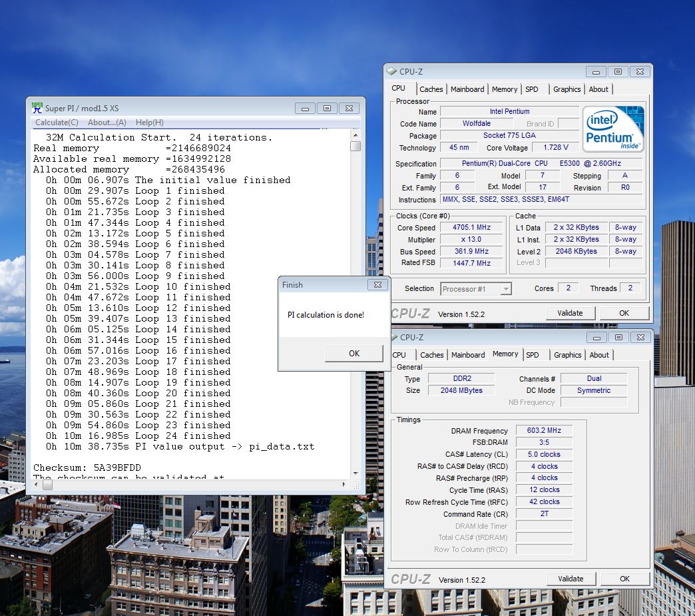Expand the Processor #1 selection dropdown
Viewport: 695px width, 616px height.
(506, 289)
